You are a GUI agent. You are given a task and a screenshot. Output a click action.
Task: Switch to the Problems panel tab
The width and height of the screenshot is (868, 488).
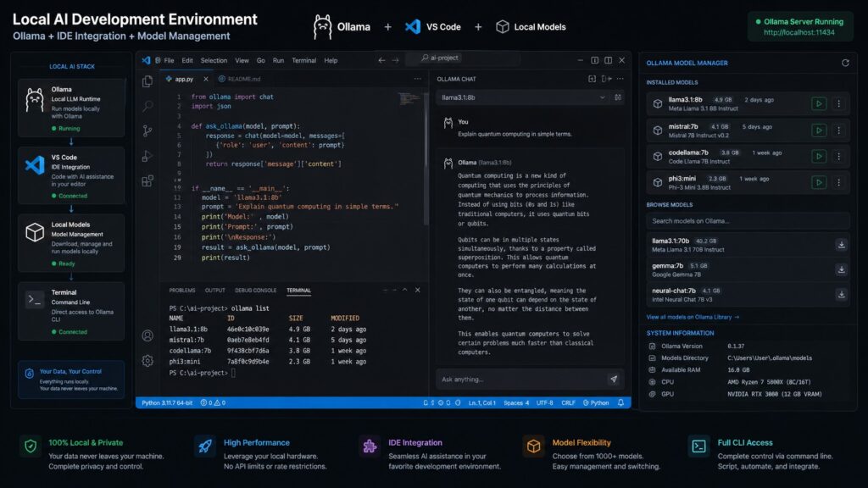[182, 290]
